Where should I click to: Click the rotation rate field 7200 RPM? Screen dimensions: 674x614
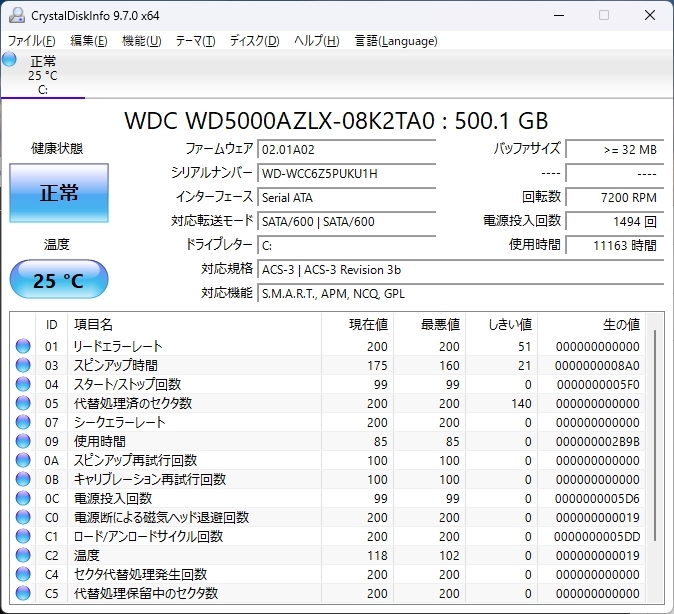click(x=615, y=197)
